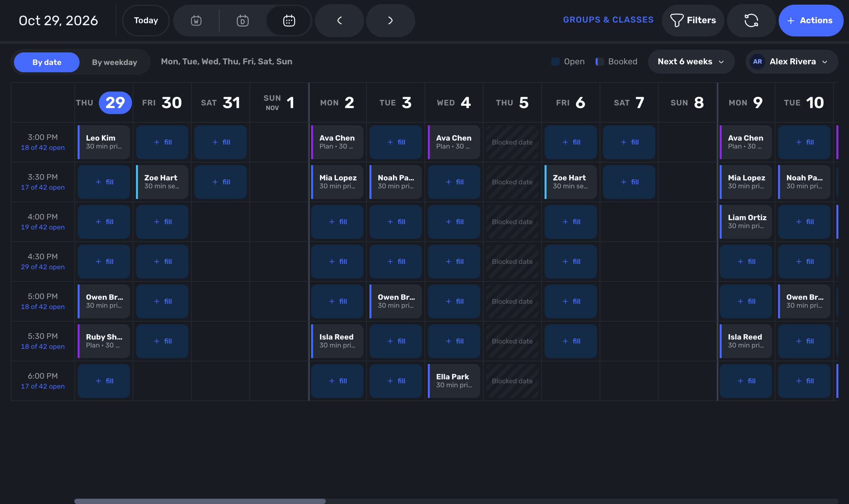Image resolution: width=849 pixels, height=504 pixels.
Task: Click the Oct 29, 2026 date title
Action: click(x=58, y=20)
